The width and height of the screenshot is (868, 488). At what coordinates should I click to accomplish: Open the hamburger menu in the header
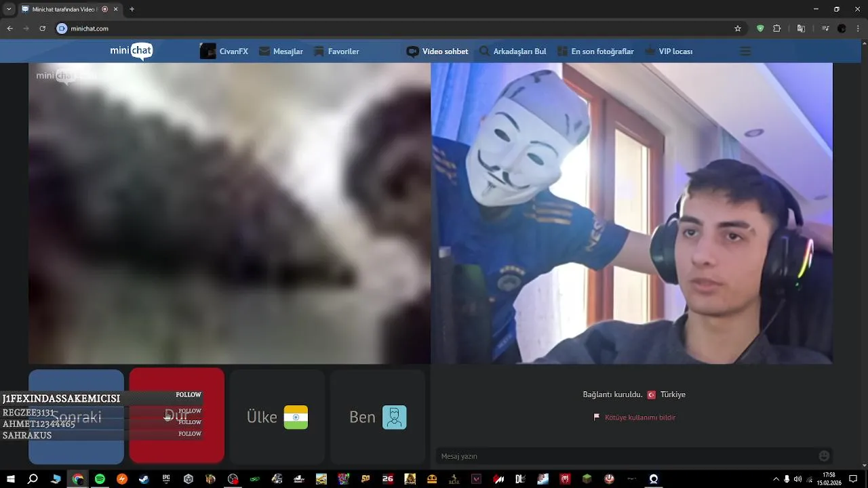(745, 52)
